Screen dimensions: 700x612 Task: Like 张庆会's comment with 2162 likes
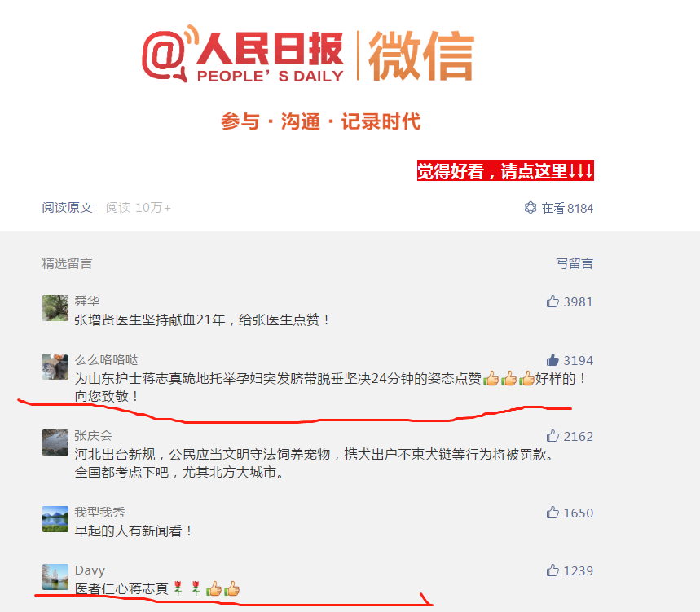553,436
